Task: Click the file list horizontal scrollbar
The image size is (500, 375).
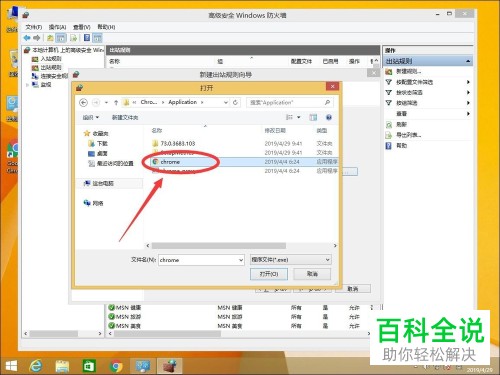Action: point(219,246)
